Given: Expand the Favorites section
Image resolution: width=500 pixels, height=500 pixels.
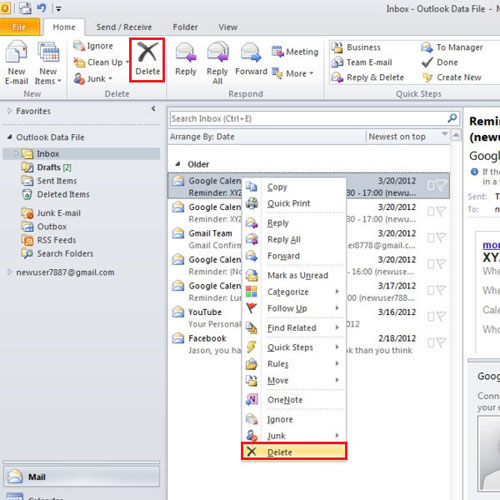Looking at the screenshot, I should click(9, 111).
